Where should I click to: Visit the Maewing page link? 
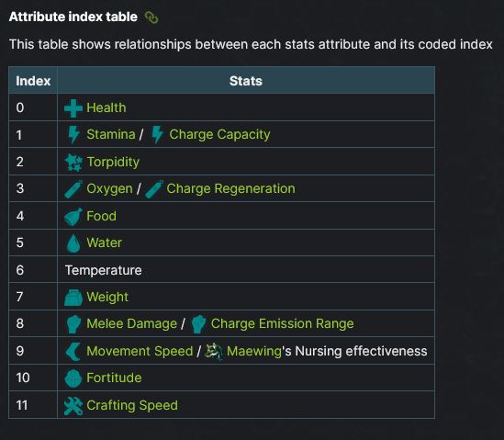[x=254, y=351]
